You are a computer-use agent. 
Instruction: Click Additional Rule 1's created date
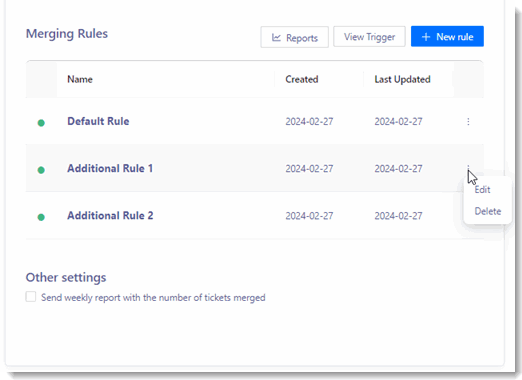click(309, 169)
